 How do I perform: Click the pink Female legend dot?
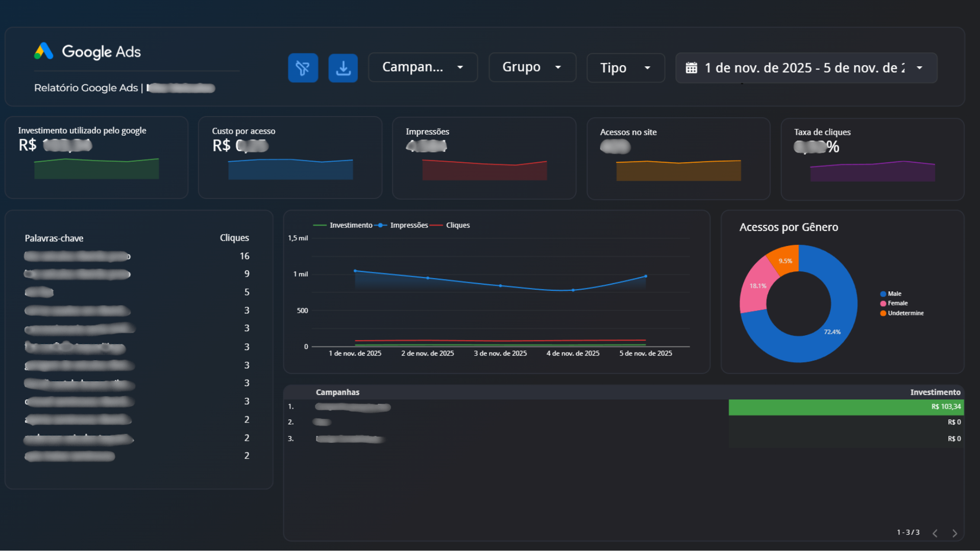pos(883,304)
